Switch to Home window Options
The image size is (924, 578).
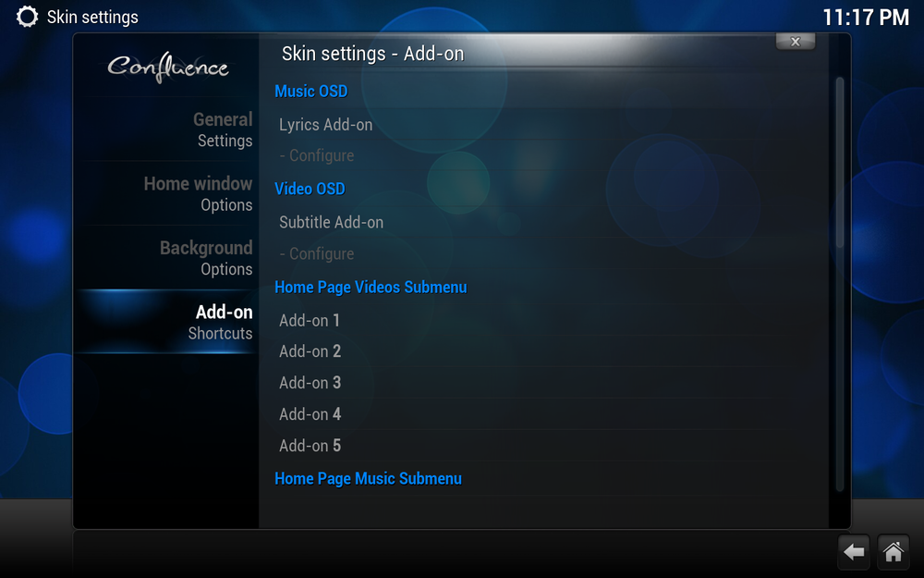tap(196, 193)
